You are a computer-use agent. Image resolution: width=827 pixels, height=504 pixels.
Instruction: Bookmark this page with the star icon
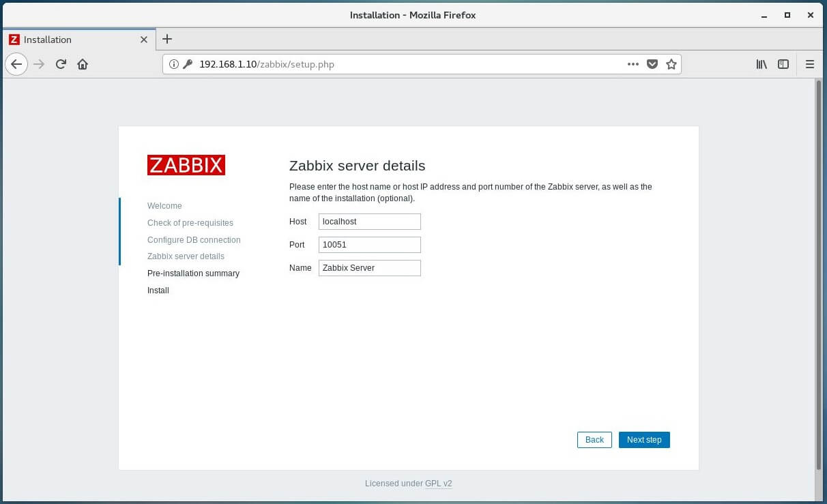[x=671, y=63]
